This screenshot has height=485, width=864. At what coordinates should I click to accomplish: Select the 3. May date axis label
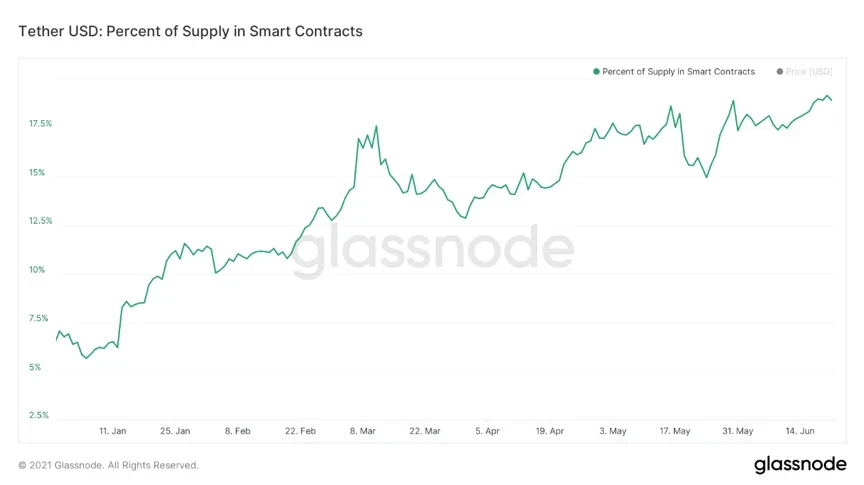(612, 431)
